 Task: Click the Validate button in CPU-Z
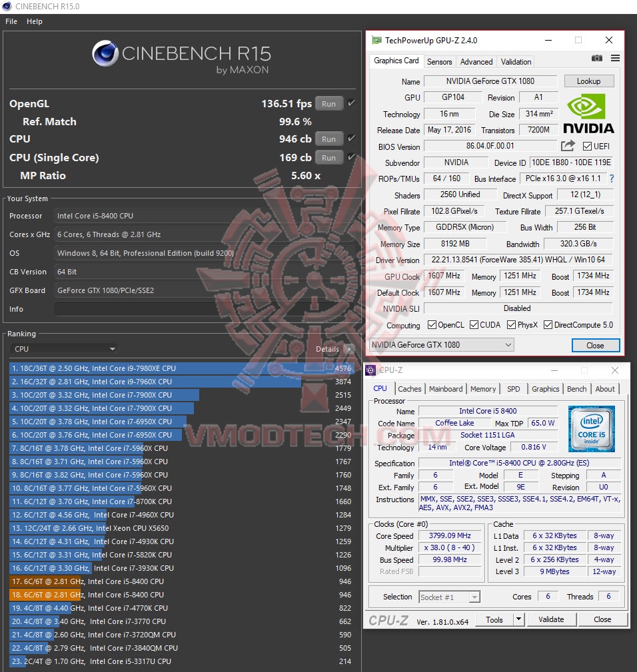(551, 619)
